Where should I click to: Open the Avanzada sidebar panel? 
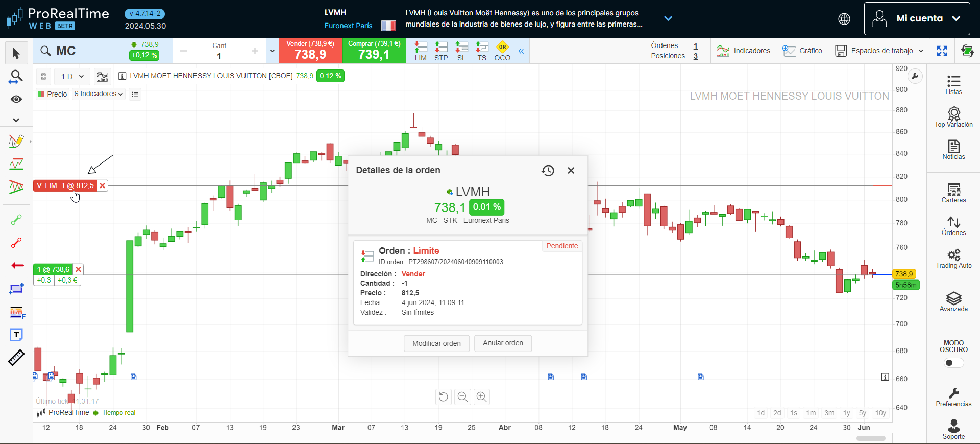[953, 302]
